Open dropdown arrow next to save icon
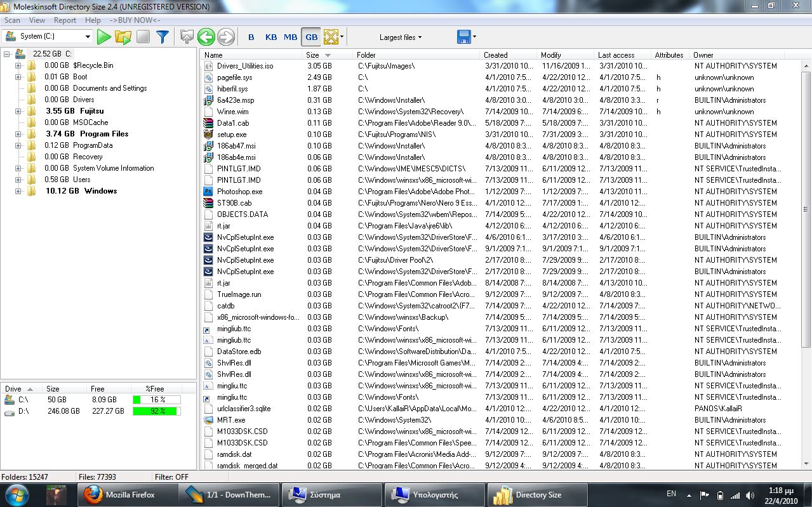This screenshot has width=812, height=507. [474, 37]
